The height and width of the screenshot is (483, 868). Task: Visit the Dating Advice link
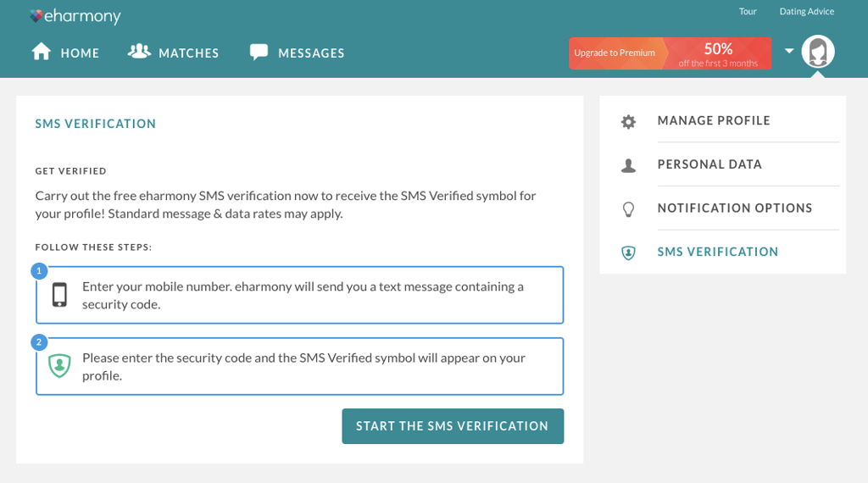click(806, 12)
